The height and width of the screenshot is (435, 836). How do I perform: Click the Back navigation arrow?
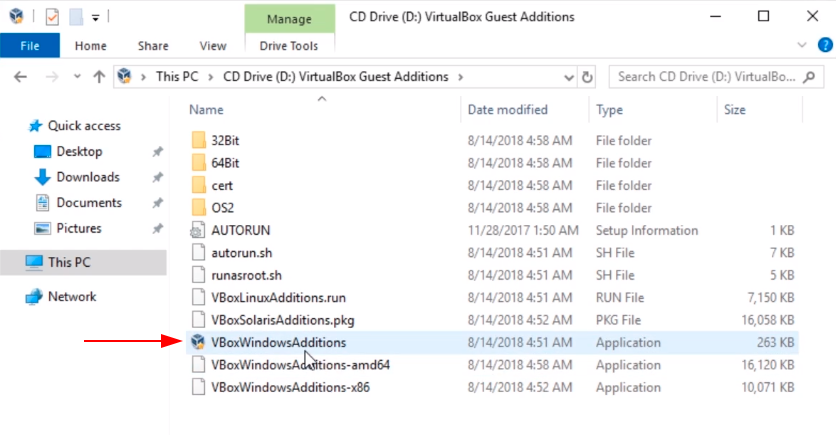(x=21, y=77)
